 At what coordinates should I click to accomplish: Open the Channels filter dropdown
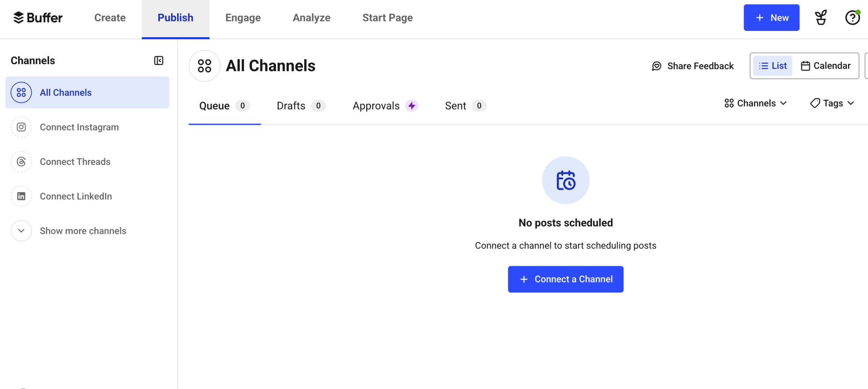(755, 103)
